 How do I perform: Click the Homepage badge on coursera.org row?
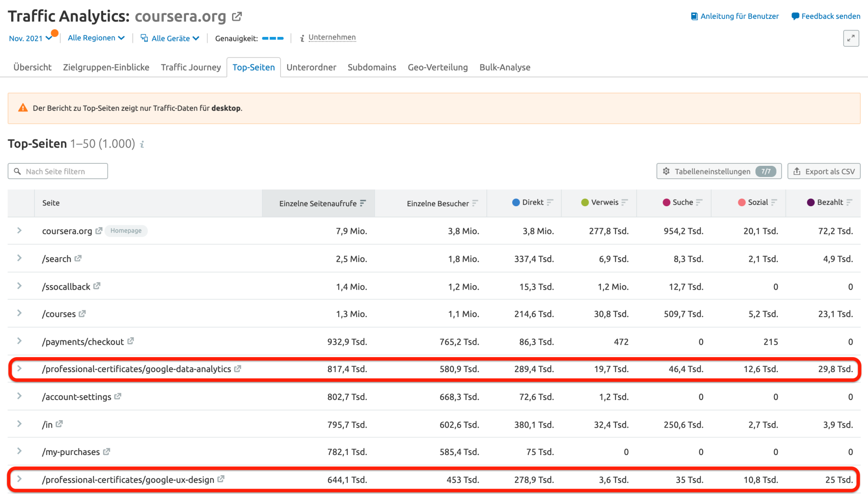click(x=126, y=231)
